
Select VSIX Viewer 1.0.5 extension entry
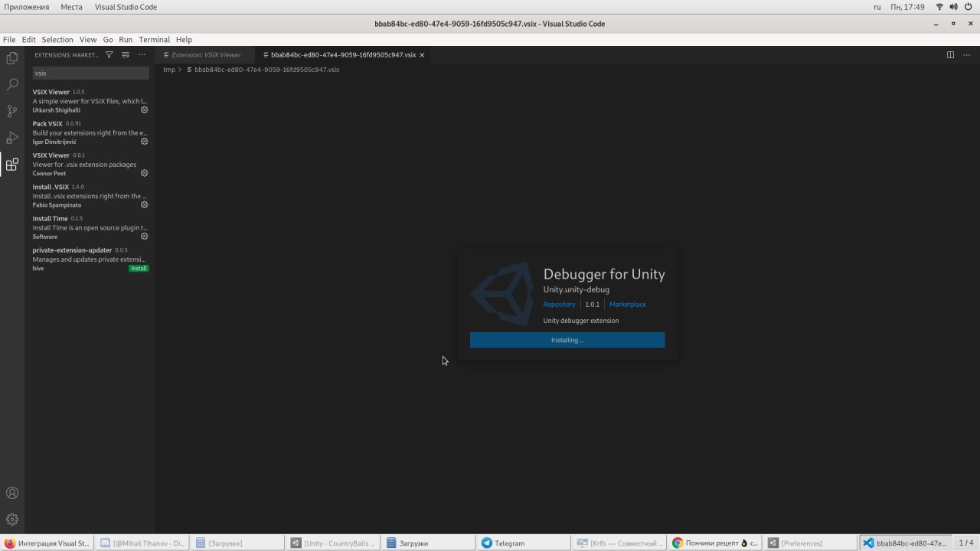pos(90,101)
